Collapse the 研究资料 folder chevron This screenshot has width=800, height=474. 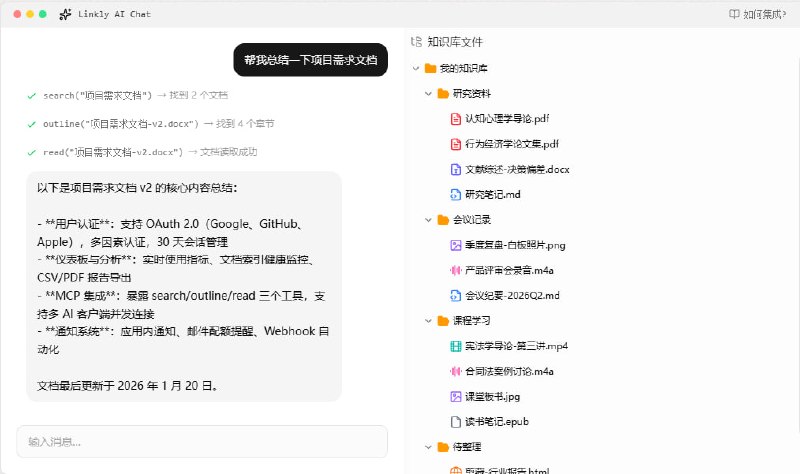[429, 93]
